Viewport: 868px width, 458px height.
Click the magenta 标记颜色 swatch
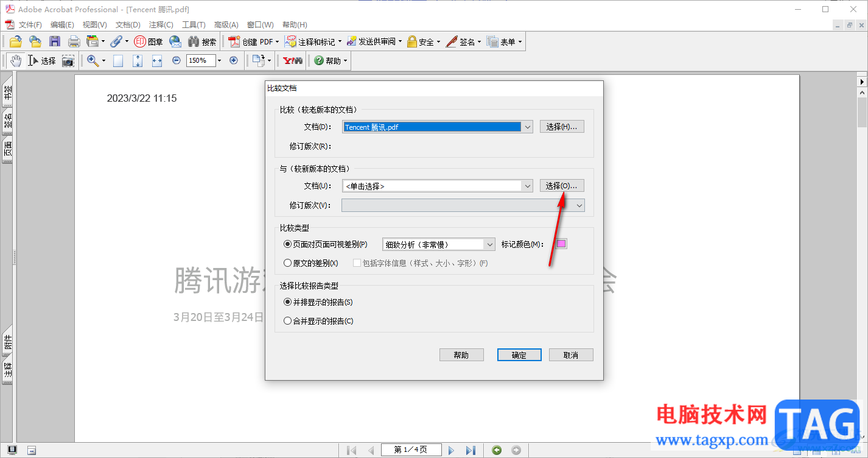pos(561,244)
